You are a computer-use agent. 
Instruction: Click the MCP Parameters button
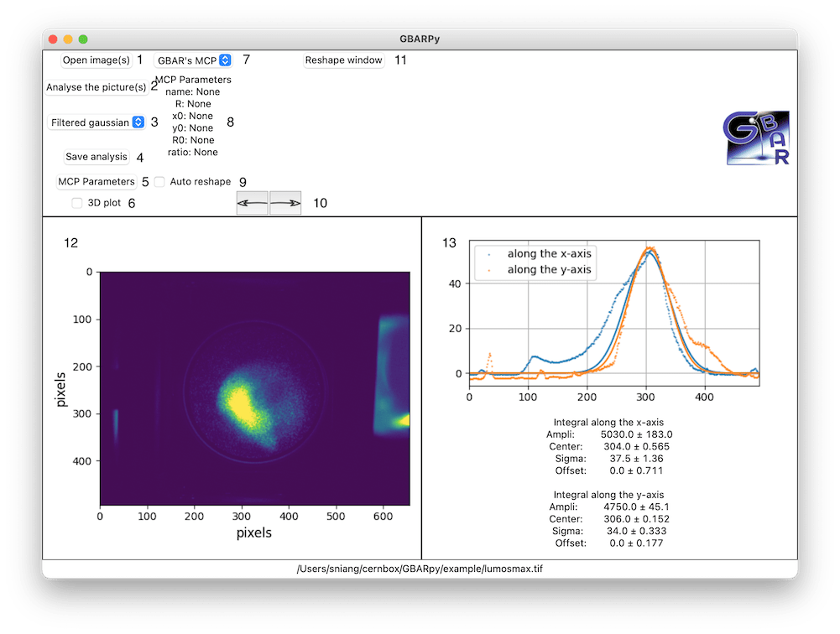pyautogui.click(x=97, y=181)
